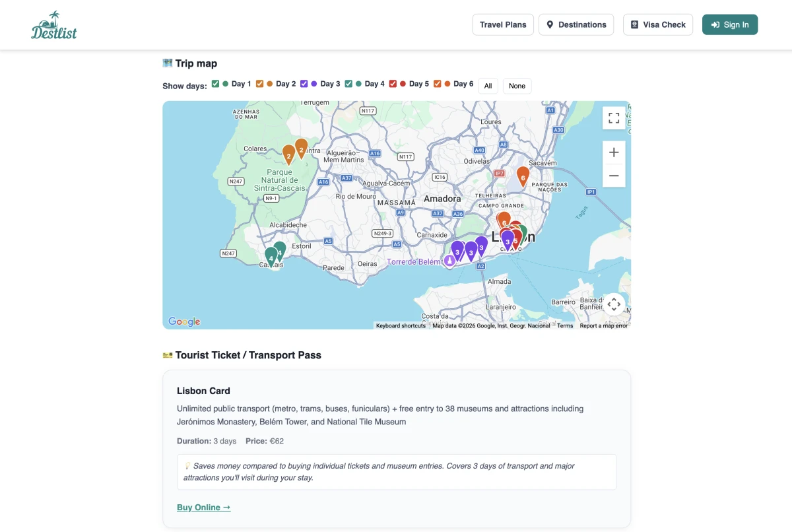Click the Amadora label on the map

point(442,199)
